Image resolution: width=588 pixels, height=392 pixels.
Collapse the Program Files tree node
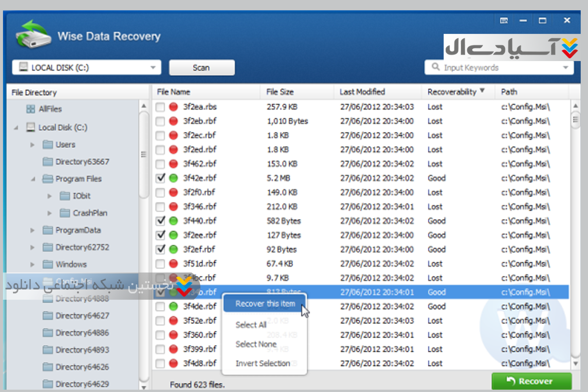pos(33,179)
